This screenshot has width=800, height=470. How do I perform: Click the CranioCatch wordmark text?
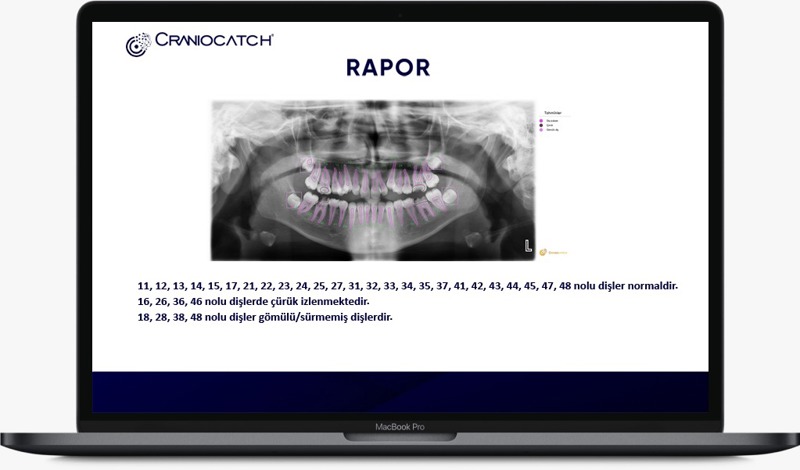tap(214, 40)
